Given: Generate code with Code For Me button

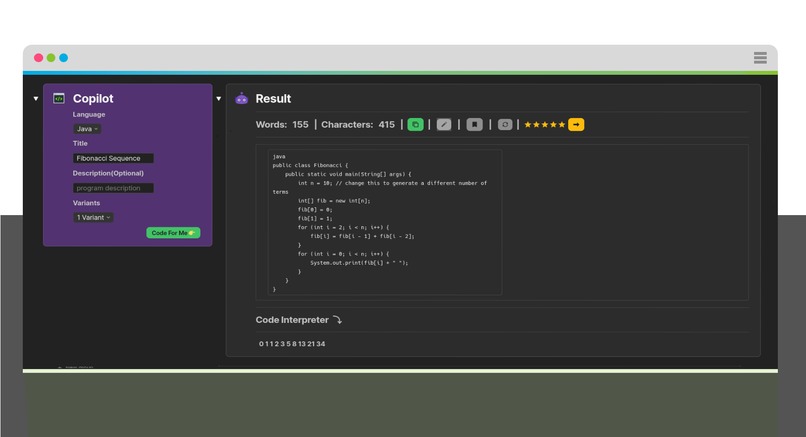Looking at the screenshot, I should [173, 233].
